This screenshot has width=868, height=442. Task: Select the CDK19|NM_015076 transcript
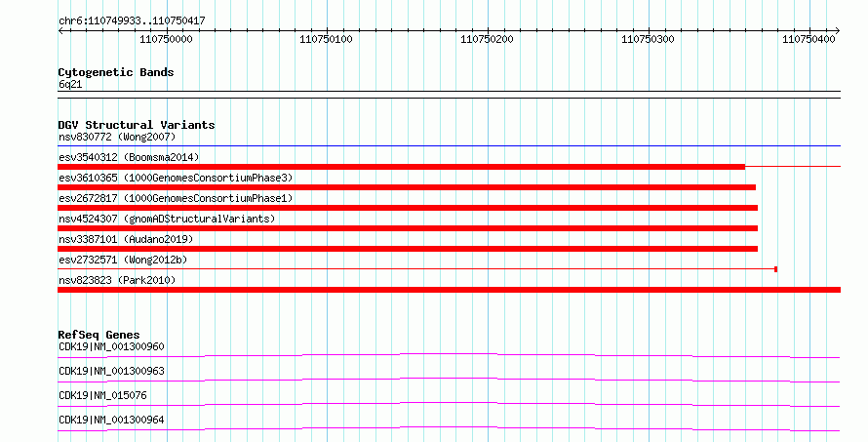tap(102, 395)
